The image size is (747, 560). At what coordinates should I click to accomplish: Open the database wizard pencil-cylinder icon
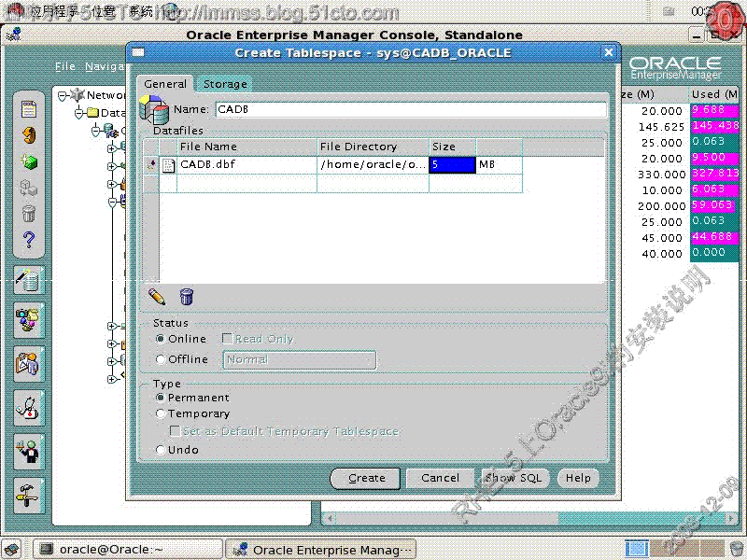tap(29, 280)
